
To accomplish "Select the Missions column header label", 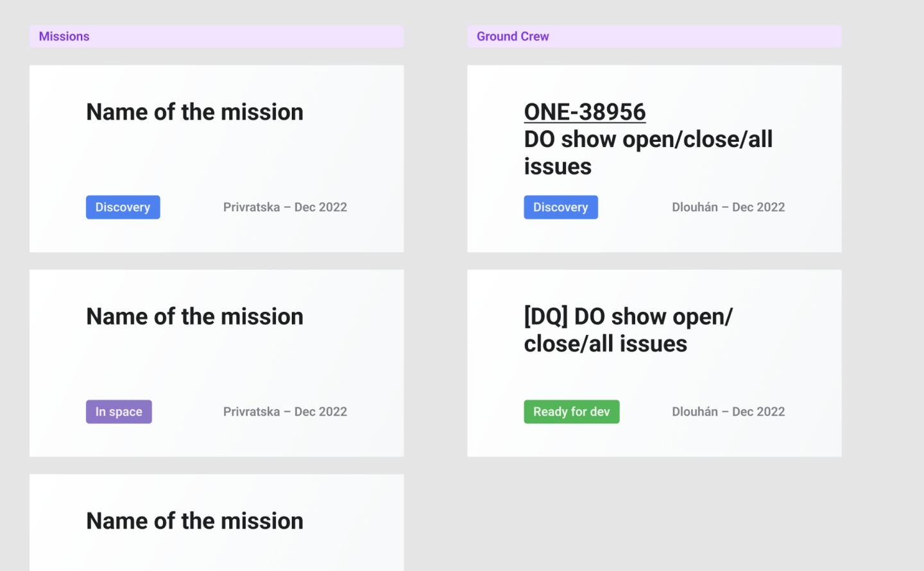I will point(64,37).
